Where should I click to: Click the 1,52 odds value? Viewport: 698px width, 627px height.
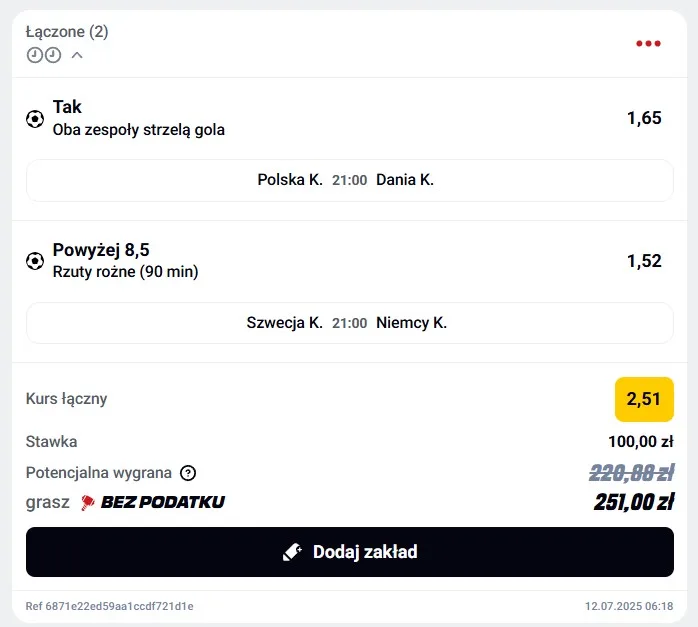[x=644, y=261]
